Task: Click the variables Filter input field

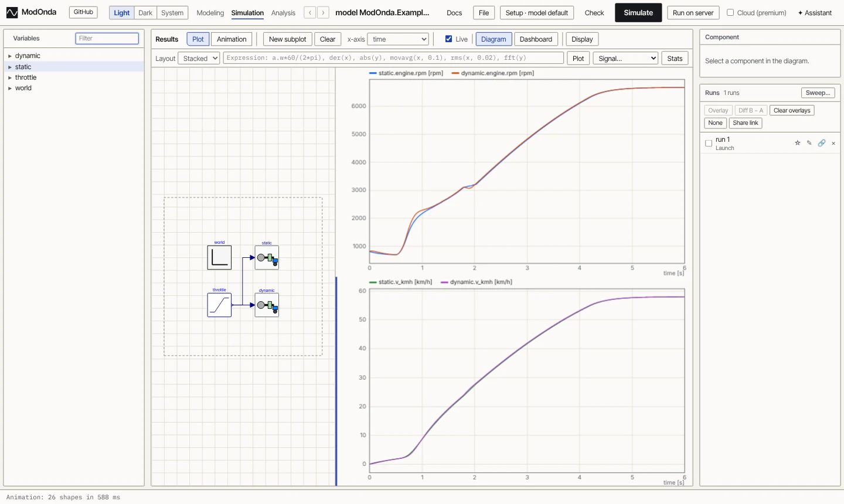Action: pos(107,38)
